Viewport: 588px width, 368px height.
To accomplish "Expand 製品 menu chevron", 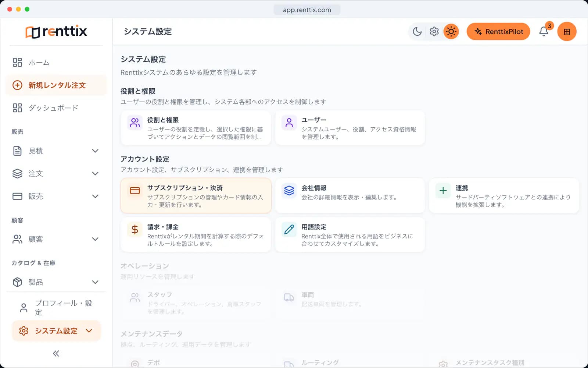I will click(x=95, y=282).
